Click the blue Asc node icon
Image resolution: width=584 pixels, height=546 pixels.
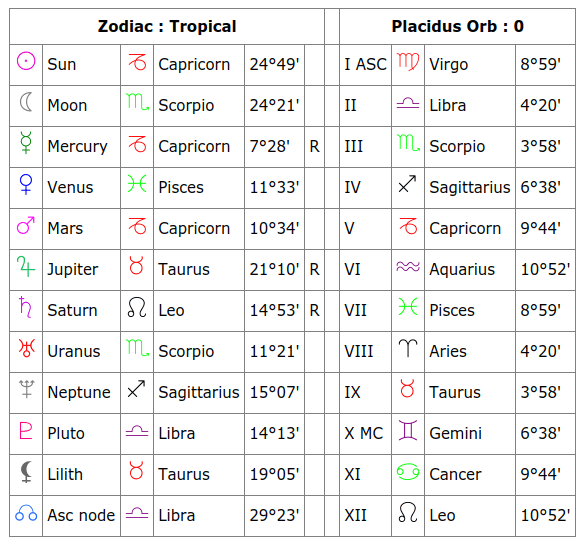coord(26,513)
